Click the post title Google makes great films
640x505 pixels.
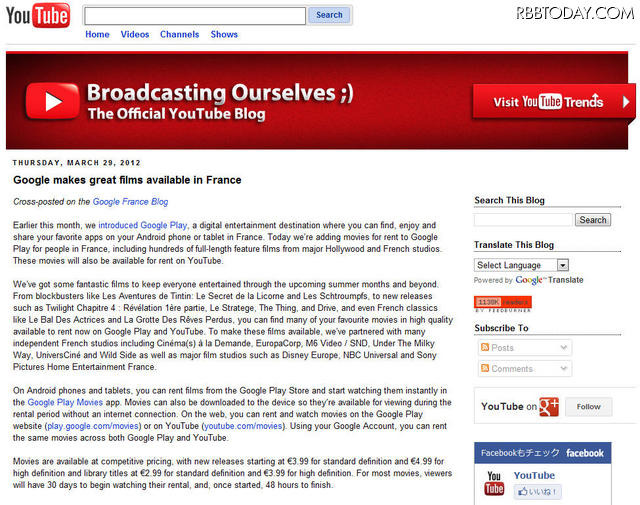coord(127,180)
